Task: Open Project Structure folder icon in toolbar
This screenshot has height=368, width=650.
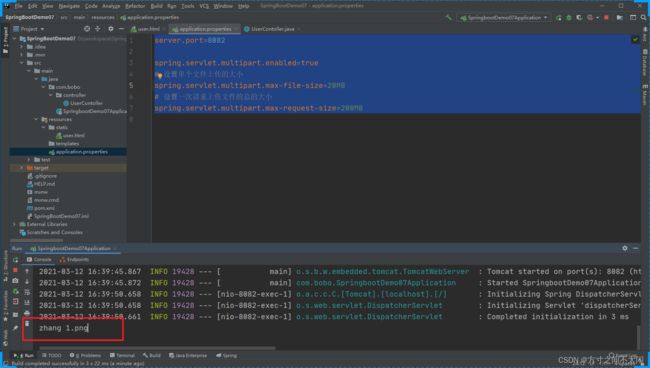Action: 620,18
